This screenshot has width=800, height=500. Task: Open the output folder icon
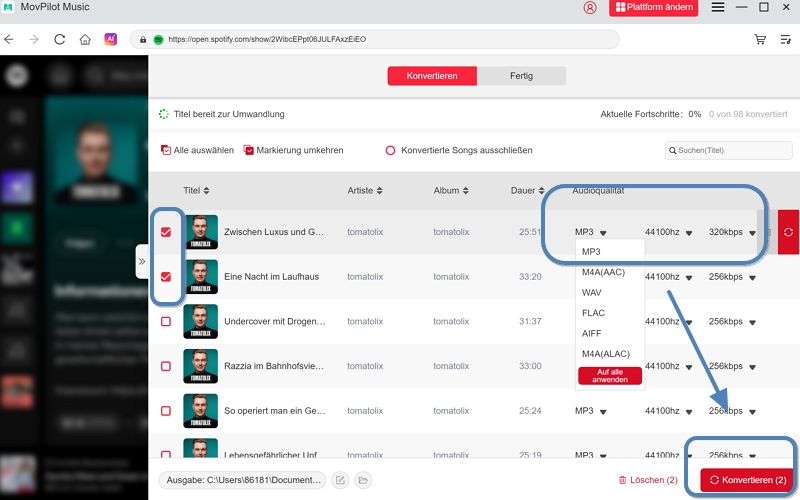tap(363, 480)
